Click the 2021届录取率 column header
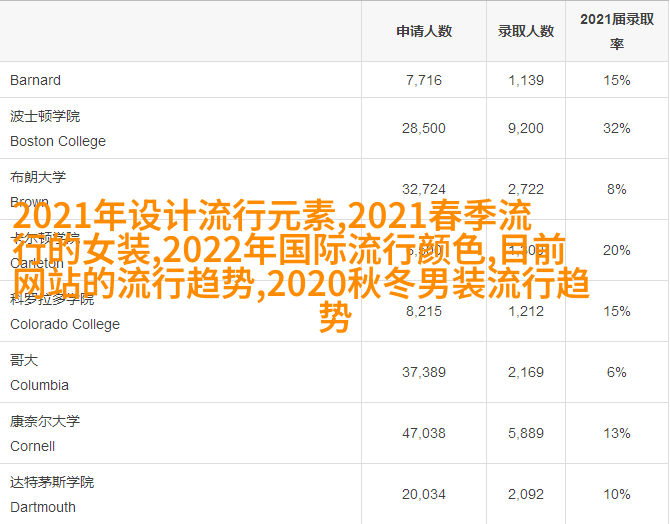This screenshot has height=524, width=670. 617,31
